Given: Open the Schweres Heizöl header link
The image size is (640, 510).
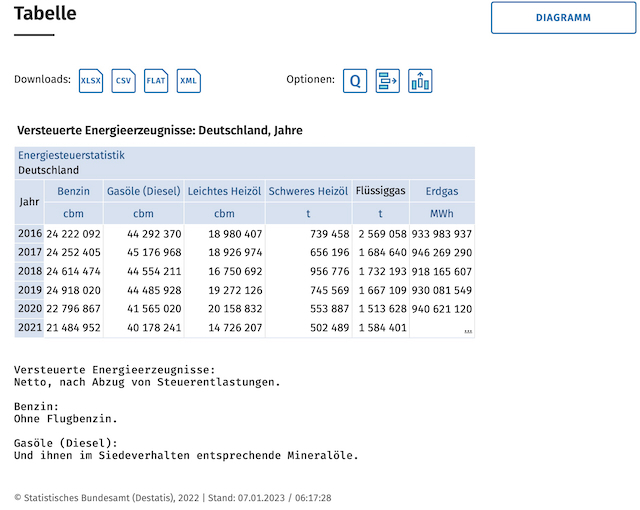Looking at the screenshot, I should 308,191.
